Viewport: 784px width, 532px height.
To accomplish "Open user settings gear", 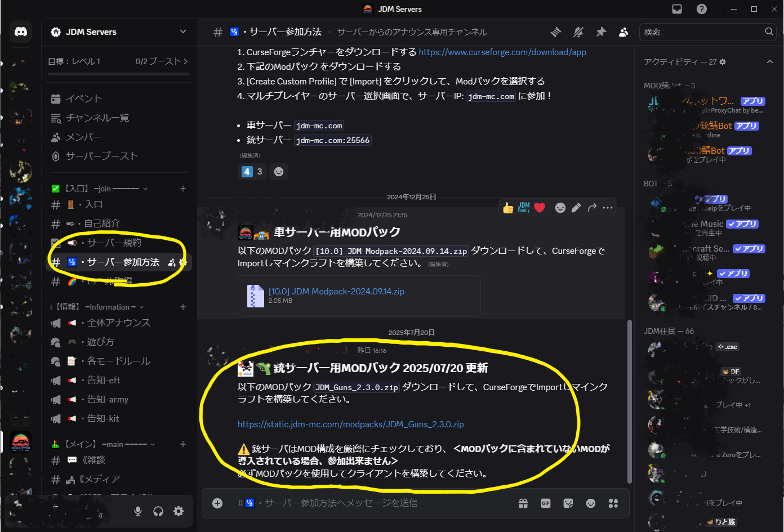I will [x=179, y=511].
